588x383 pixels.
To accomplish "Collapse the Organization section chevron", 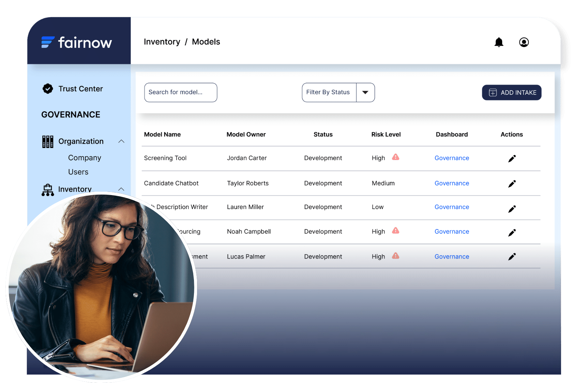I will coord(121,141).
